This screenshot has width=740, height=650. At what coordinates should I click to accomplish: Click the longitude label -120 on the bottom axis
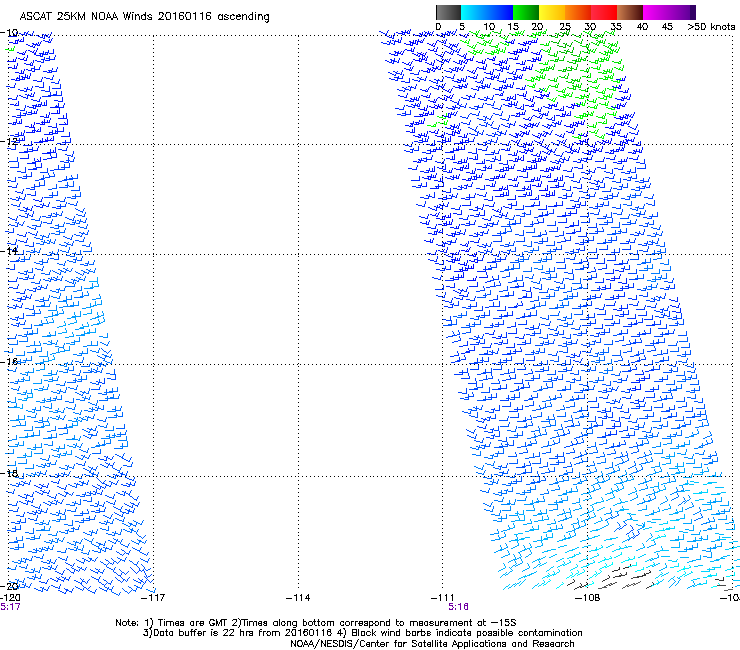[x=10, y=598]
